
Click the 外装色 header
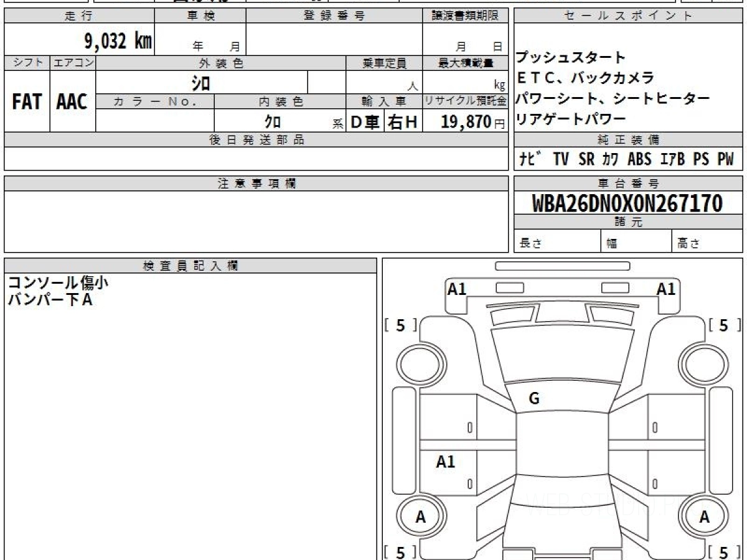pos(221,63)
